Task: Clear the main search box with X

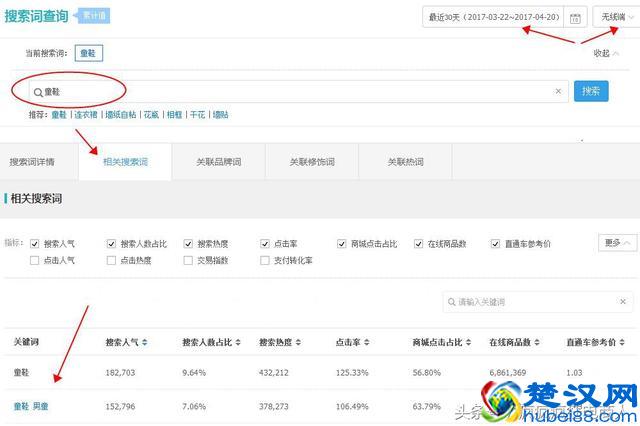Action: click(558, 91)
